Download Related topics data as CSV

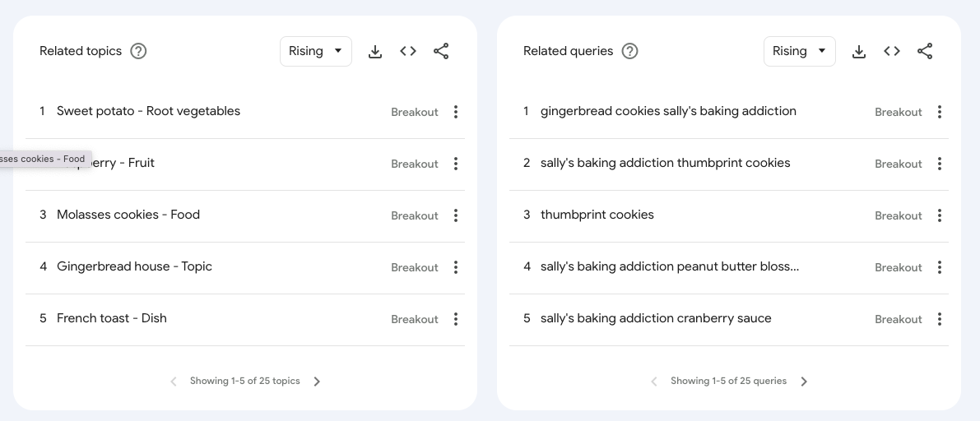click(x=375, y=52)
